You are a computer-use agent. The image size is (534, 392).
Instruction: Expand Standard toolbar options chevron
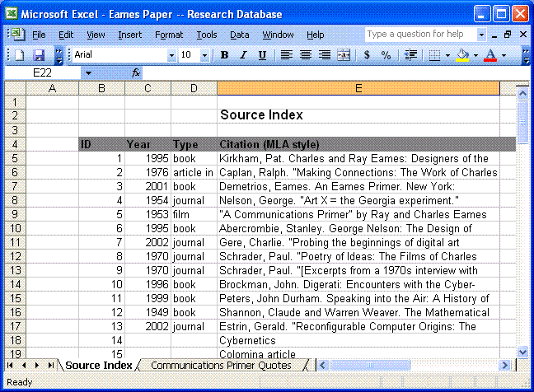(x=59, y=55)
